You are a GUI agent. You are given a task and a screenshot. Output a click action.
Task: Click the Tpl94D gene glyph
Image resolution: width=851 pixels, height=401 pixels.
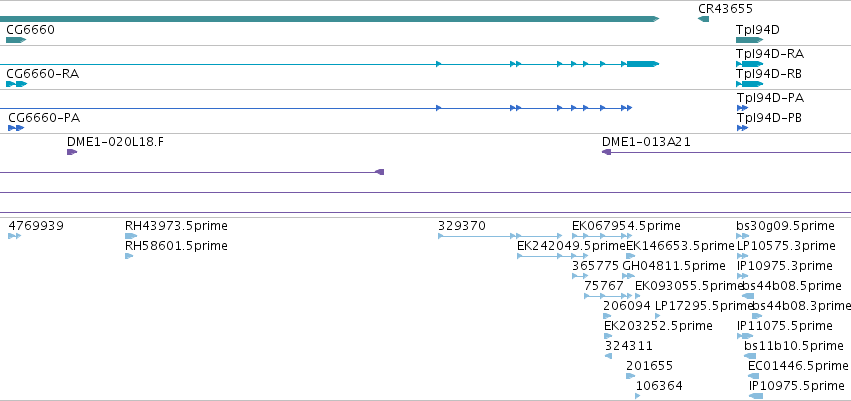[750, 40]
